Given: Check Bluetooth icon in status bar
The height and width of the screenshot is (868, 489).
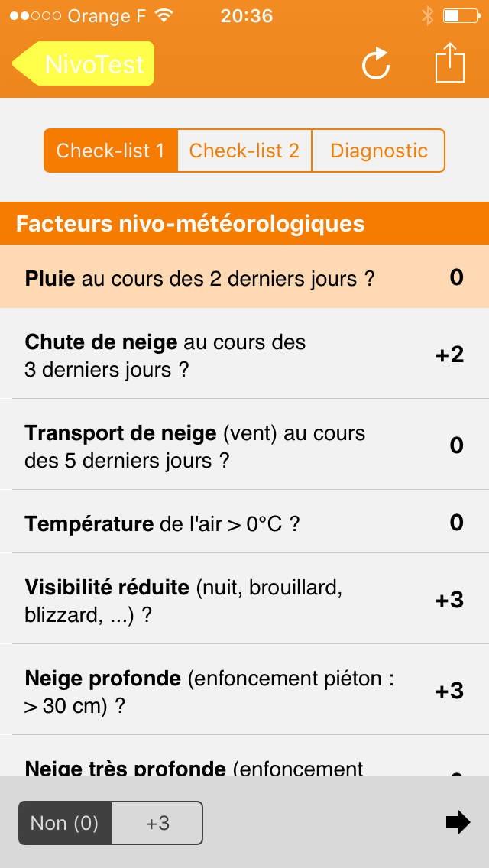Looking at the screenshot, I should pos(426,16).
